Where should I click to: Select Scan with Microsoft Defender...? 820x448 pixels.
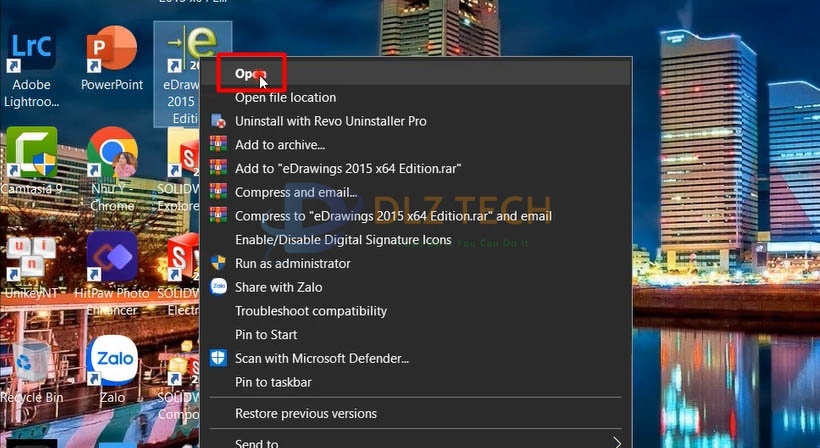coord(321,358)
